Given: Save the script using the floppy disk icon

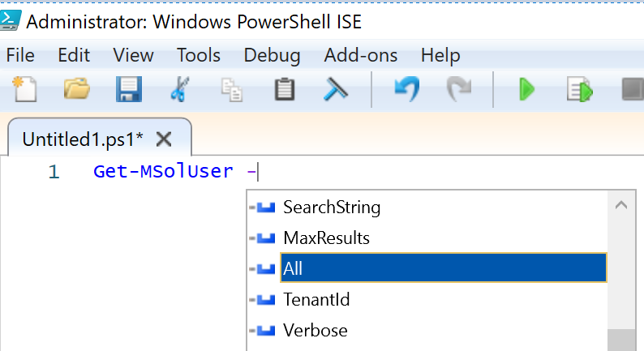Looking at the screenshot, I should pos(128,89).
